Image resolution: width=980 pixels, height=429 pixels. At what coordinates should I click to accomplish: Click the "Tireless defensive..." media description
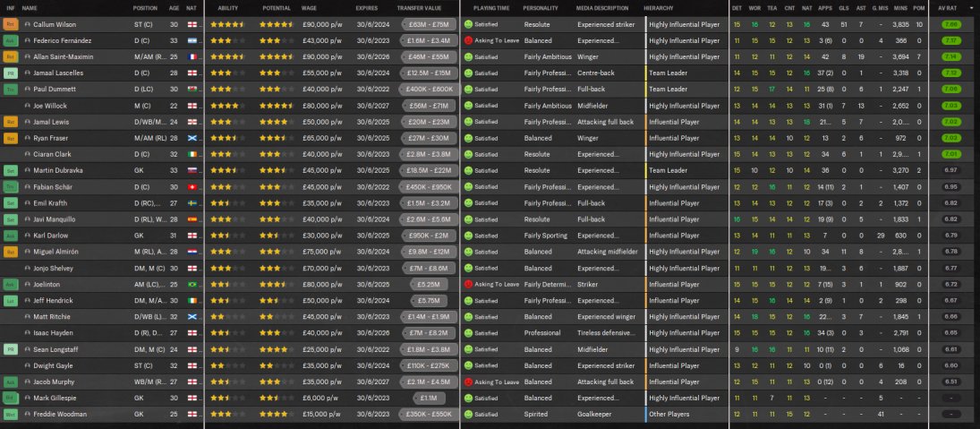[606, 333]
